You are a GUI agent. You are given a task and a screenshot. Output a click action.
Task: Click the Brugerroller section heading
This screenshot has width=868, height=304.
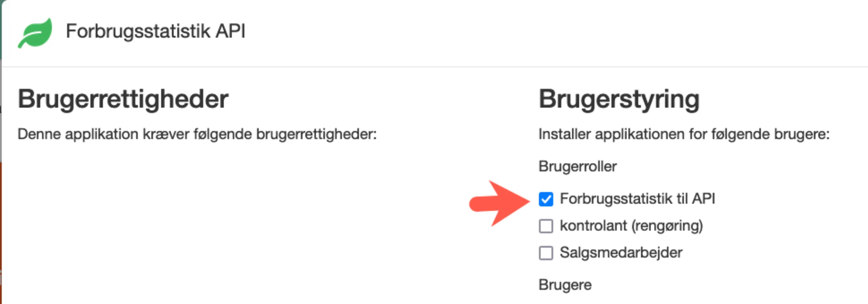click(577, 166)
